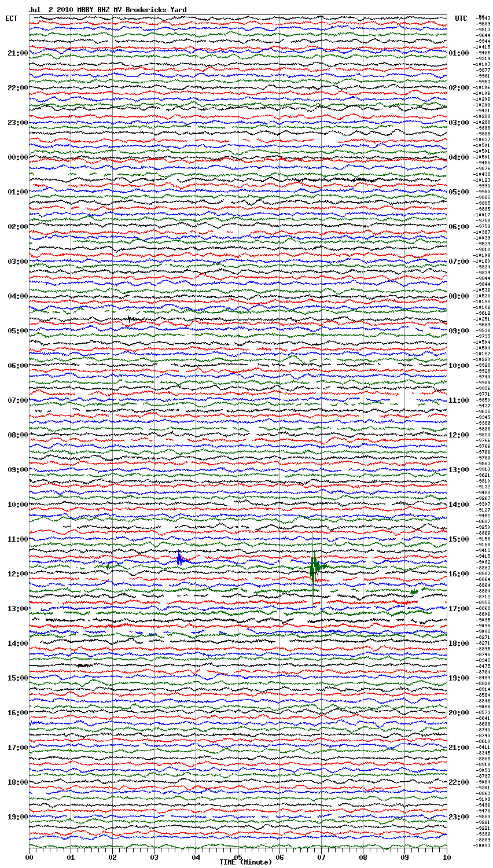Choose the 17:00 UTC hour label
Image resolution: width=493 pixels, height=868 pixels.
click(459, 609)
